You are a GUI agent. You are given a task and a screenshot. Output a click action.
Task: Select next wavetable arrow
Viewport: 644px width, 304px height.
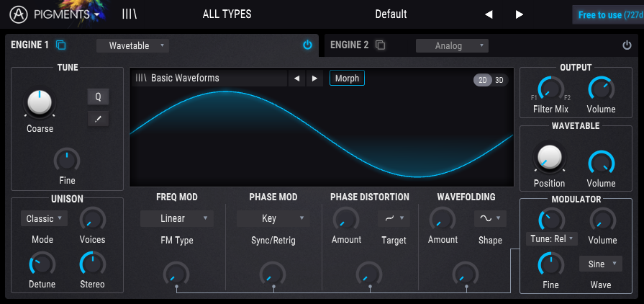(x=314, y=78)
